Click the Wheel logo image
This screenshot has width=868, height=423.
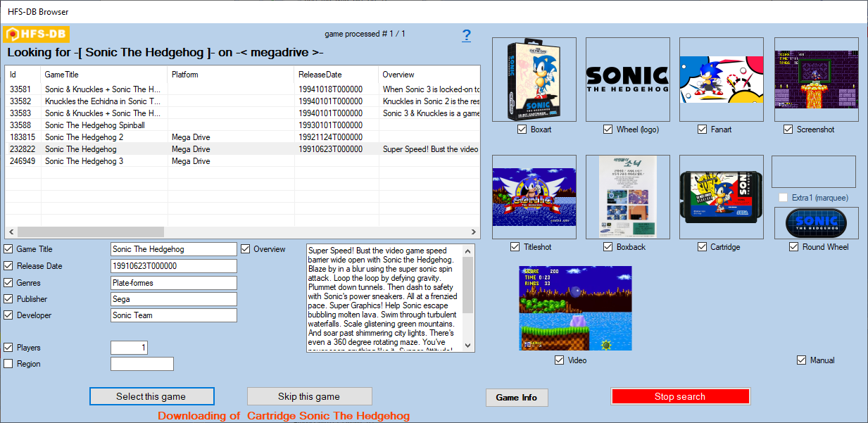pos(627,80)
